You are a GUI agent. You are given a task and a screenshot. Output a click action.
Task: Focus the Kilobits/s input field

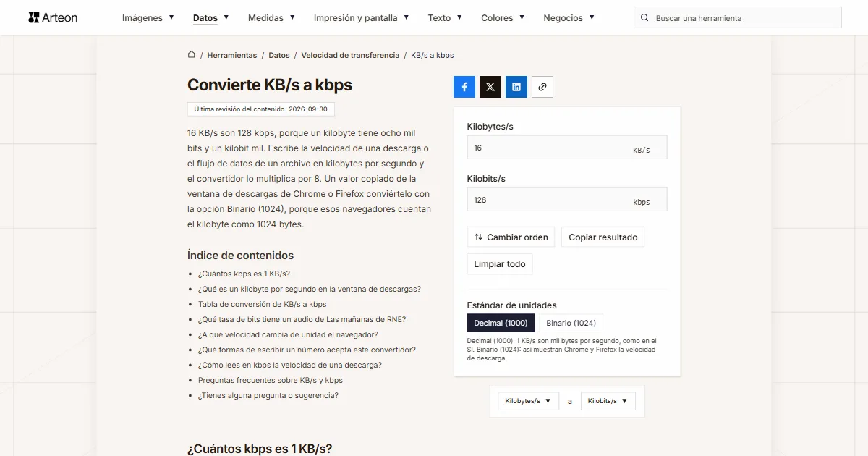(567, 200)
